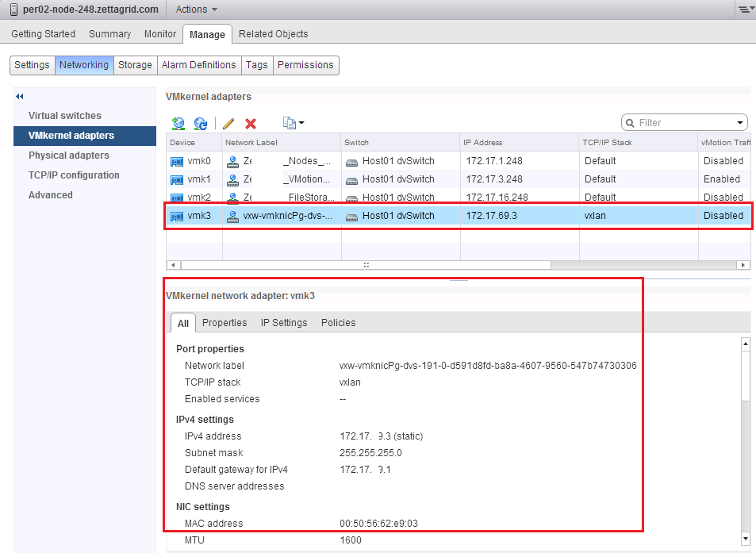This screenshot has height=553, width=756.
Task: Click the Add host networking icon
Action: point(178,124)
